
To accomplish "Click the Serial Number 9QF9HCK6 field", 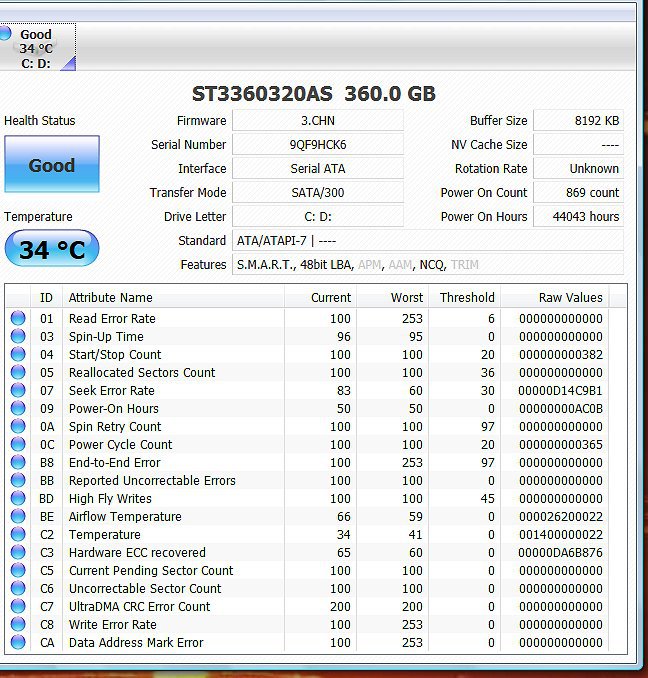I will click(x=318, y=144).
